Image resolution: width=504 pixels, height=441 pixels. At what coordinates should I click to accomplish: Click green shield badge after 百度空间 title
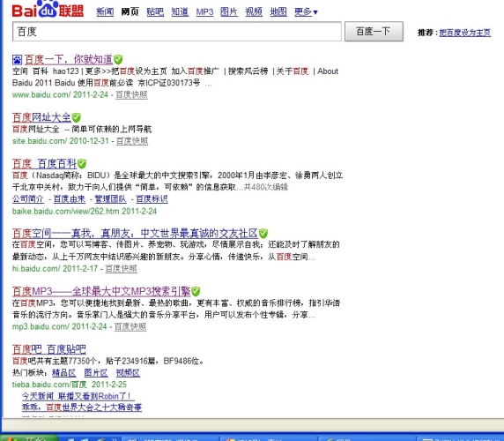pyautogui.click(x=263, y=233)
